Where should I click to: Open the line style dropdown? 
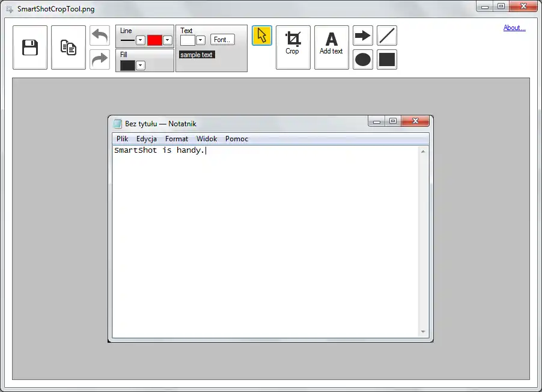[x=141, y=40]
